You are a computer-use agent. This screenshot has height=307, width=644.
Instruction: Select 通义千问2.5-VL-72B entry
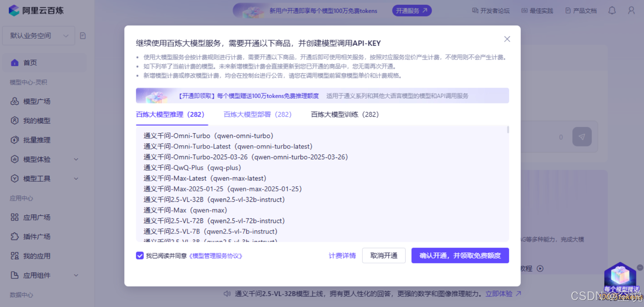214,221
